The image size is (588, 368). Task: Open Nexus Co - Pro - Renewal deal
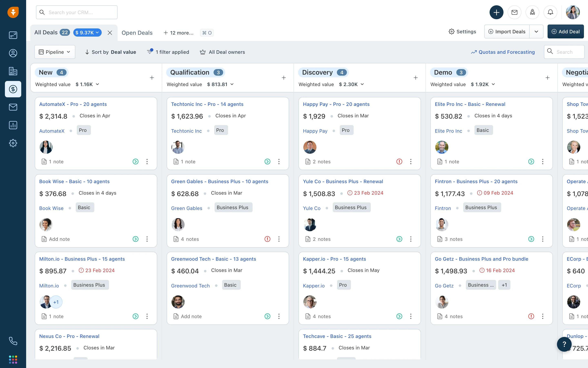pyautogui.click(x=69, y=336)
